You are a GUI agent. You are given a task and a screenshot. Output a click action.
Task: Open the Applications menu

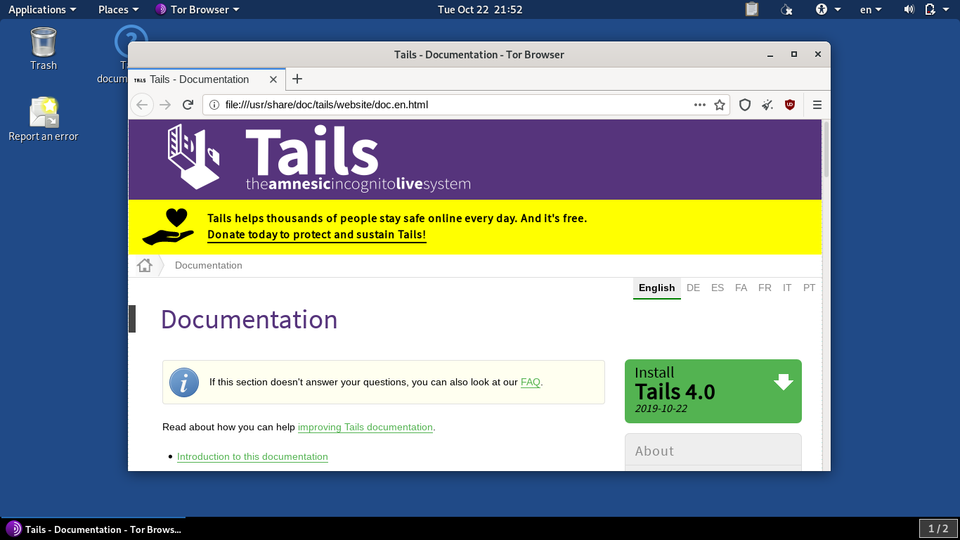pyautogui.click(x=42, y=9)
